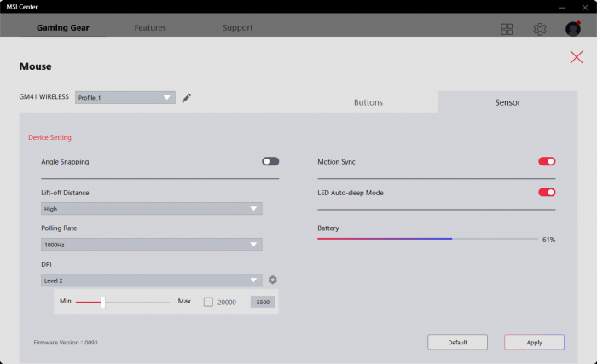Click the Apply button
Screen dimensions: 597x364
534,342
